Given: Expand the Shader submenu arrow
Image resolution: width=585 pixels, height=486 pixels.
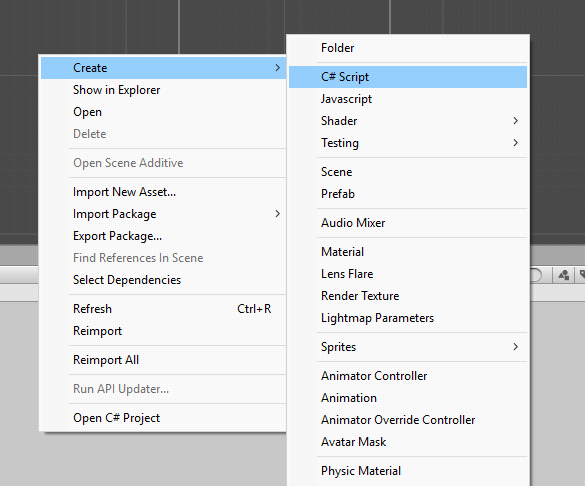Looking at the screenshot, I should (x=516, y=121).
